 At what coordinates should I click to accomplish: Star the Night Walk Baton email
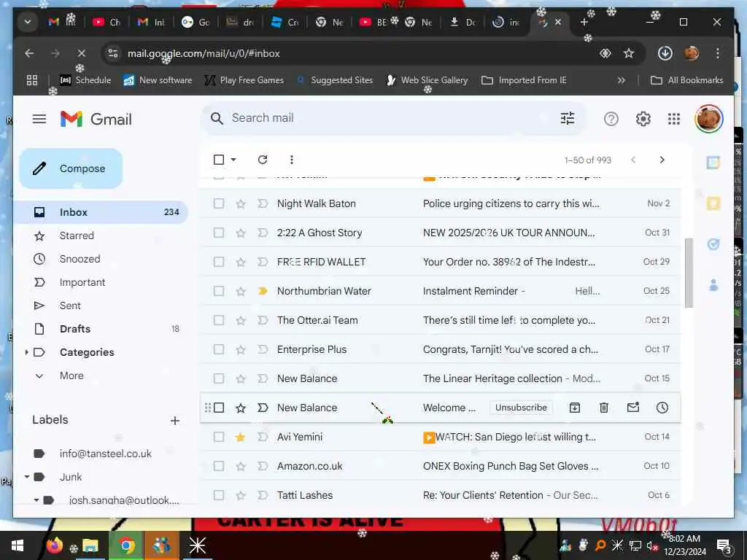tap(241, 204)
